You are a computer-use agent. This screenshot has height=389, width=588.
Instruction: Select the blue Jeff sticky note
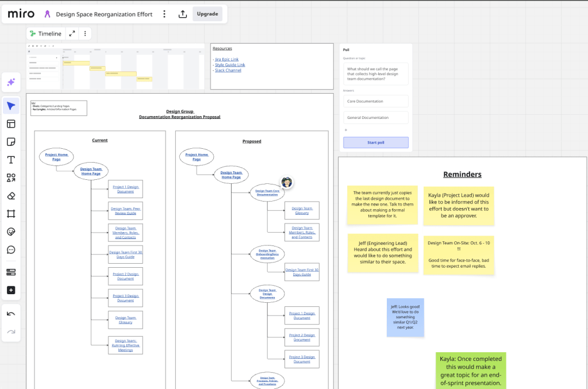405,317
